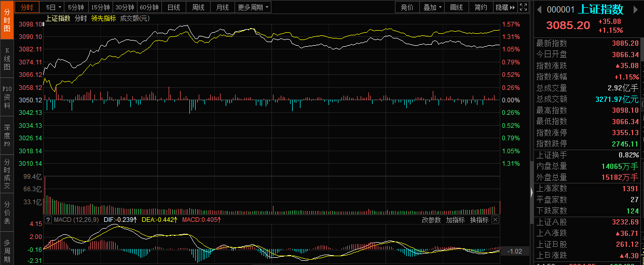Click 总成交量 value 2.92亿手
This screenshot has height=265, width=644.
point(624,88)
